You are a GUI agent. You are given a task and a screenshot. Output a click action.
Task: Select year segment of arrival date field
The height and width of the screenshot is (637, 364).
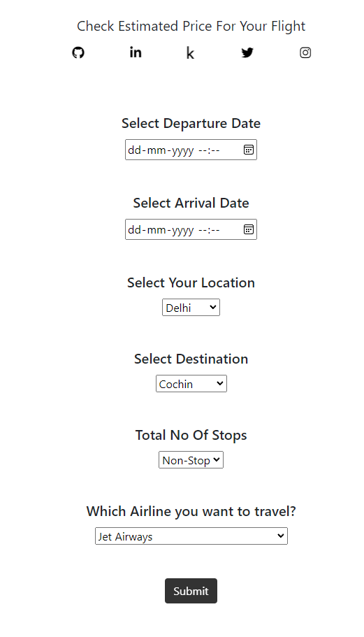point(182,230)
